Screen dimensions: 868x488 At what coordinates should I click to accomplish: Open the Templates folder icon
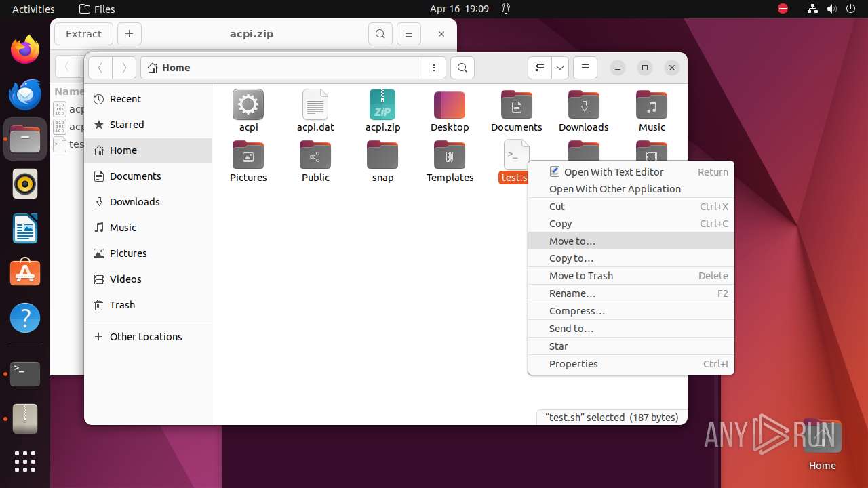[x=450, y=155]
